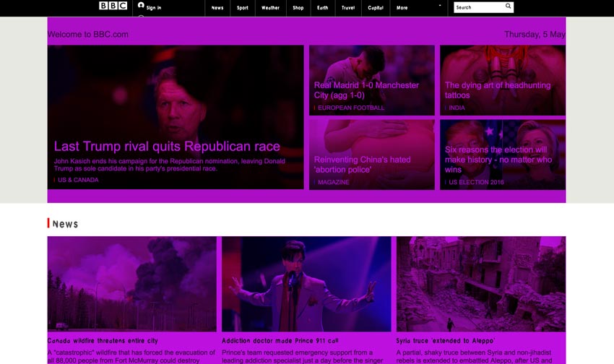Open the Weather menu item

click(x=271, y=8)
